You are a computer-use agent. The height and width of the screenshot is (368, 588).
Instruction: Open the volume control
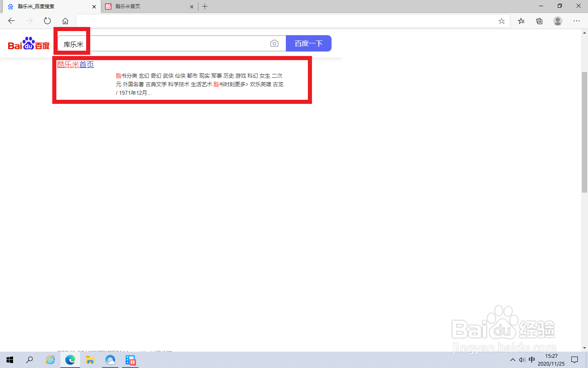[522, 360]
